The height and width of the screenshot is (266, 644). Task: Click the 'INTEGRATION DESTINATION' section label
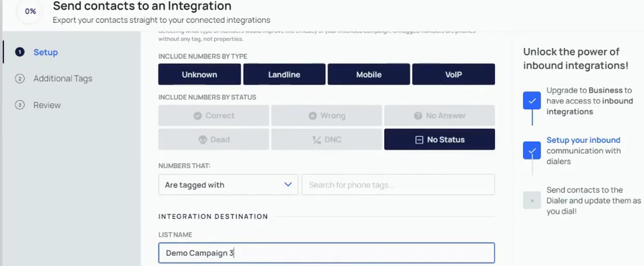(213, 217)
